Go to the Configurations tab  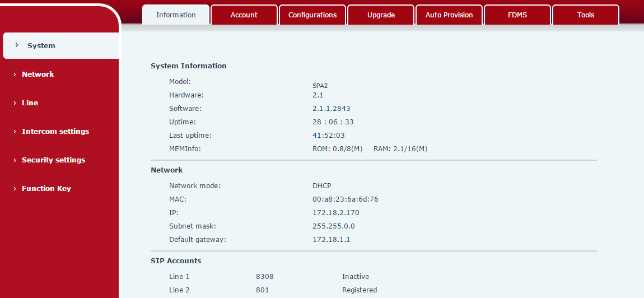point(312,15)
